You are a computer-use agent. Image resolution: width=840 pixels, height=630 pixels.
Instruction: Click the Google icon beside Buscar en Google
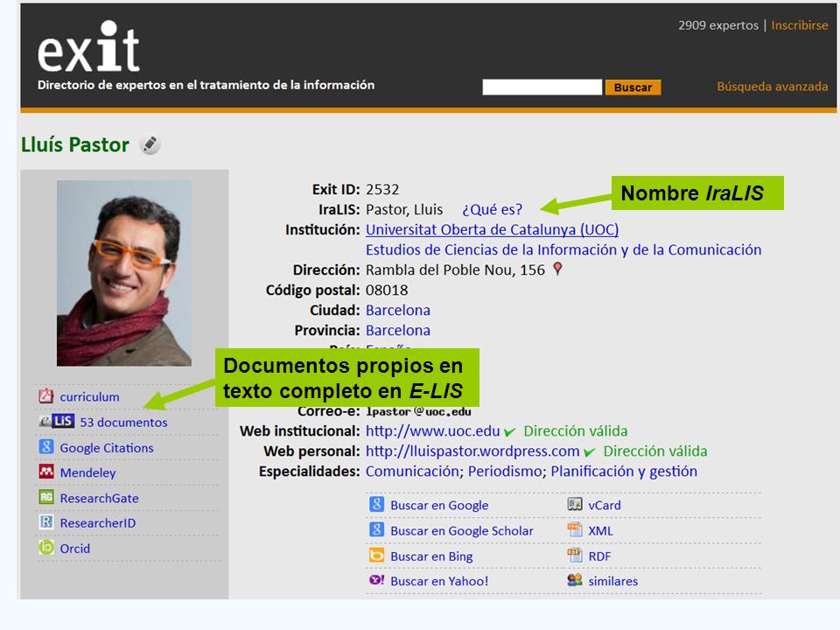click(x=376, y=504)
